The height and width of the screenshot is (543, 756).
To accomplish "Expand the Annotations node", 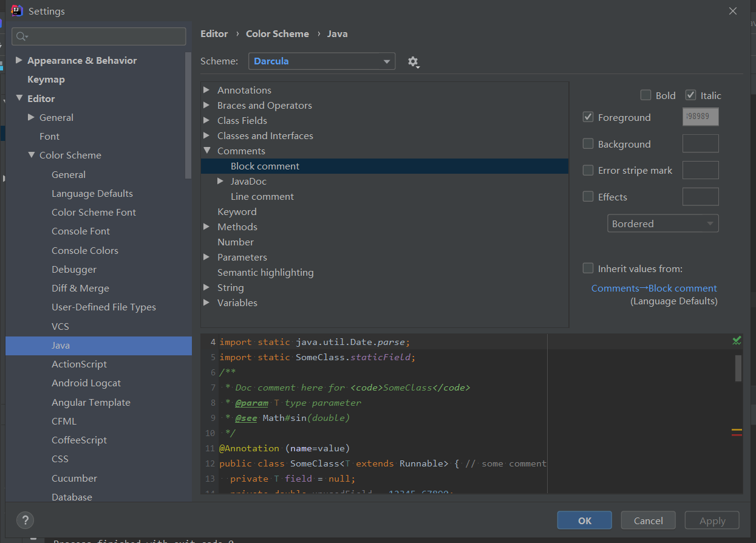I will [x=207, y=90].
